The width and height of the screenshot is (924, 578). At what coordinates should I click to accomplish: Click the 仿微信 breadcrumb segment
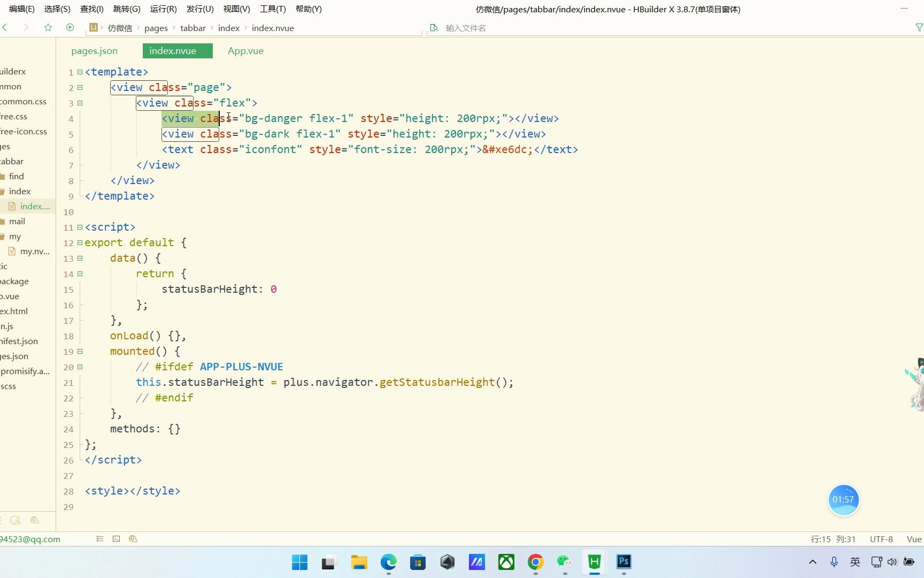click(120, 28)
